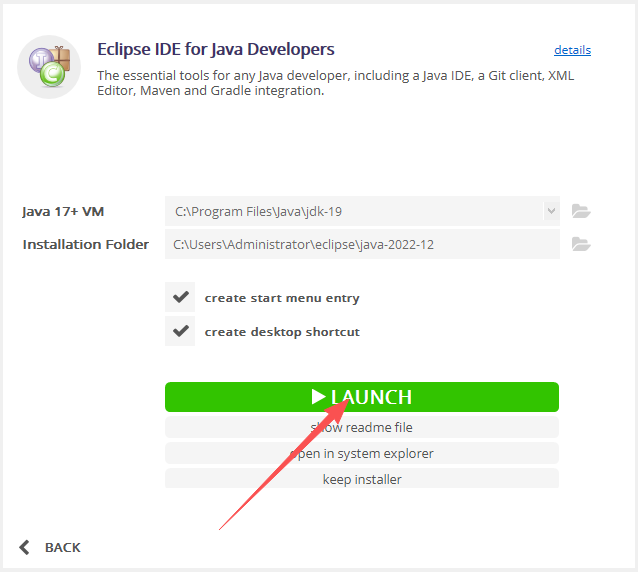Click show readme file button
This screenshot has width=638, height=572.
pos(362,427)
